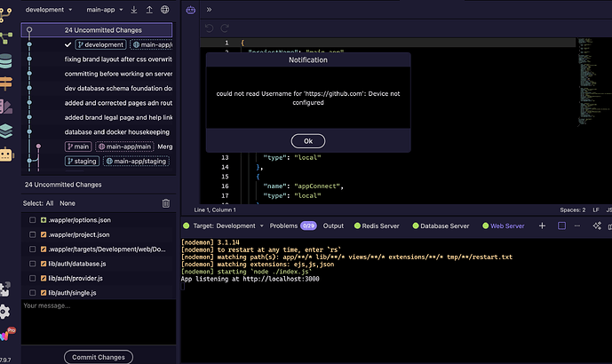This screenshot has height=364, width=612.
Task: Add a new terminal with the plus icon
Action: pyautogui.click(x=542, y=226)
